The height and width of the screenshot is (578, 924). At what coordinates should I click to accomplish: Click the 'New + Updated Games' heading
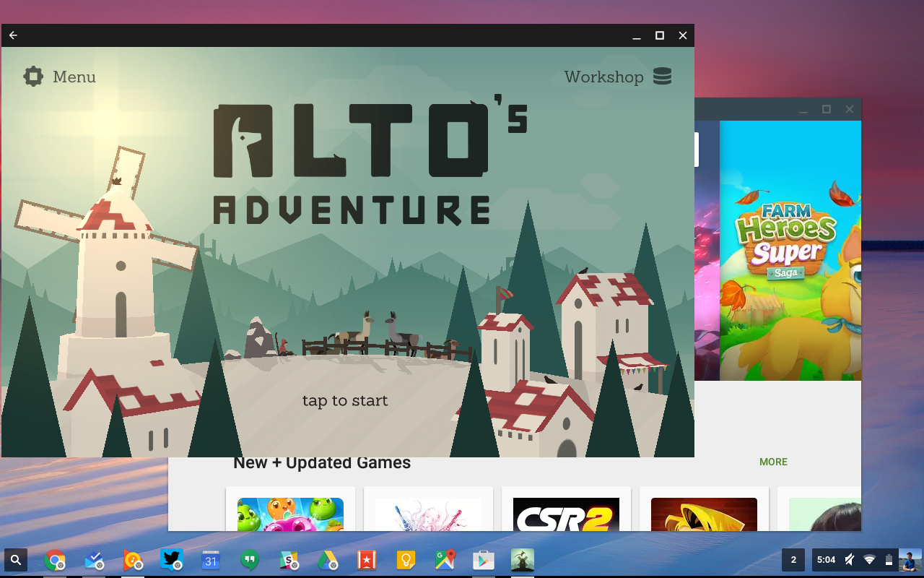pyautogui.click(x=322, y=463)
